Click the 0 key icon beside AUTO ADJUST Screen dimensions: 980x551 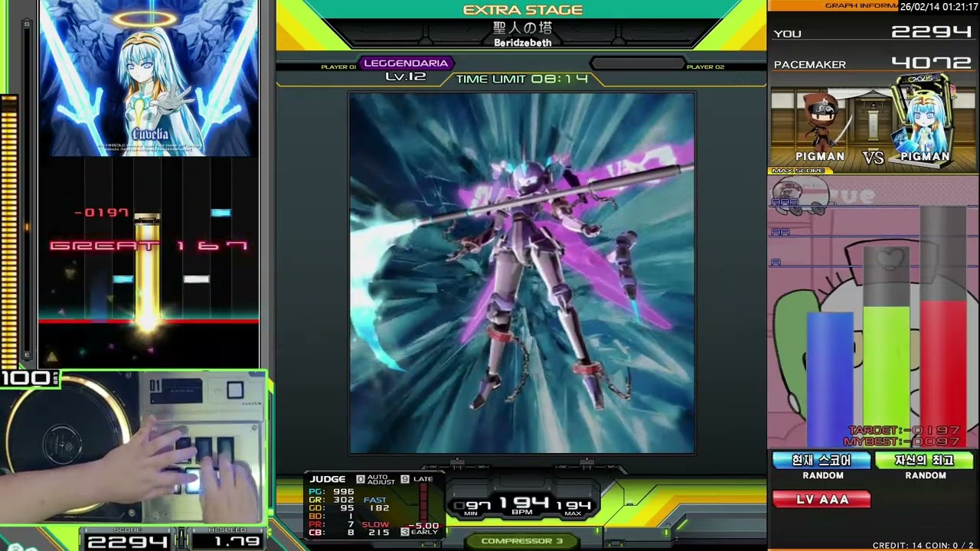pos(361,480)
